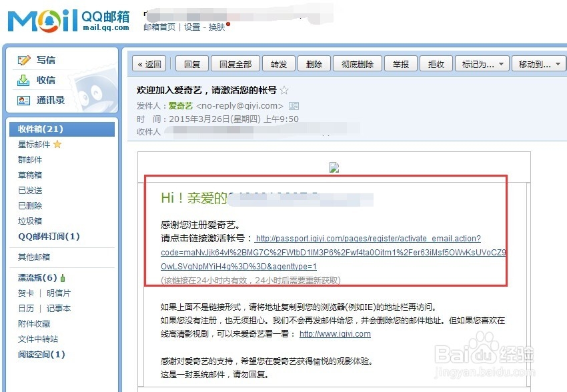Open 邮箱首页 link in header
This screenshot has height=392, width=567.
coord(159,27)
